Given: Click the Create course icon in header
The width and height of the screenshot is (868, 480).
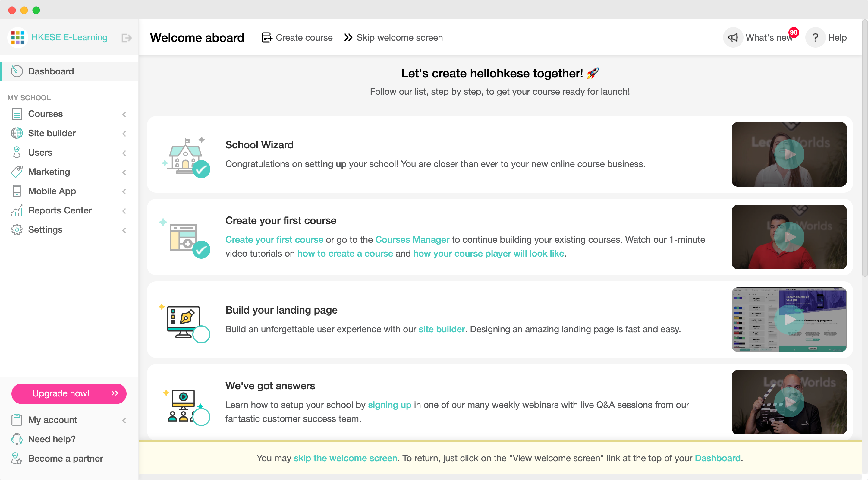Looking at the screenshot, I should click(266, 37).
